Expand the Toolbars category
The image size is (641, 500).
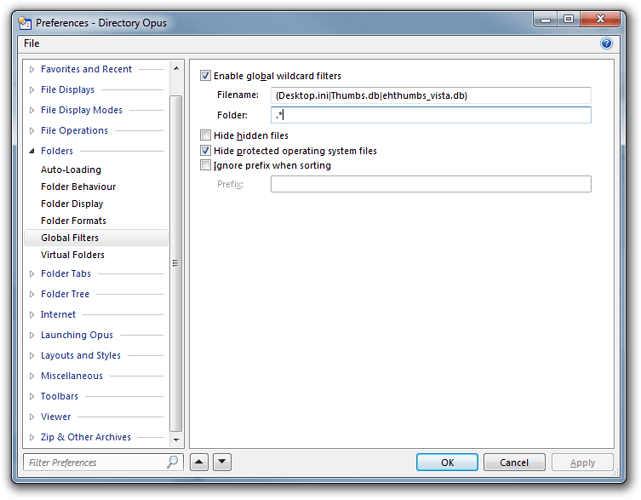pyautogui.click(x=32, y=397)
